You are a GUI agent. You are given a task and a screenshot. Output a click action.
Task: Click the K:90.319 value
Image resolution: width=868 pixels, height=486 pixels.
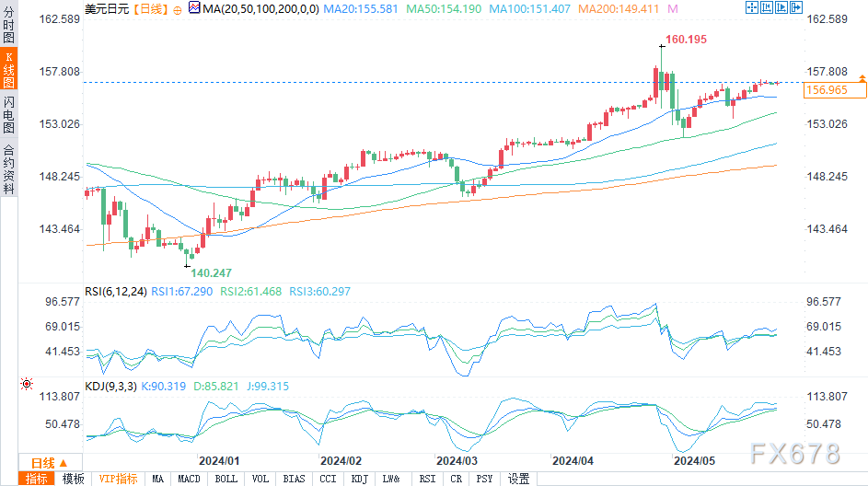click(x=163, y=387)
